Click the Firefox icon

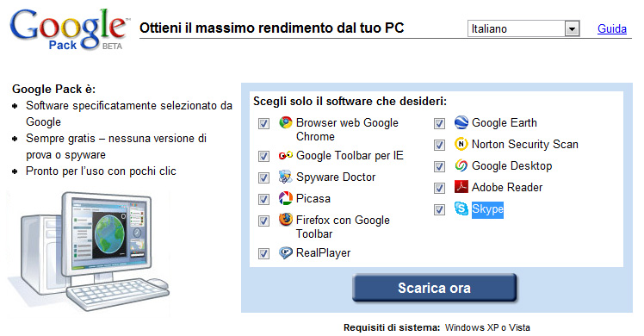click(286, 220)
